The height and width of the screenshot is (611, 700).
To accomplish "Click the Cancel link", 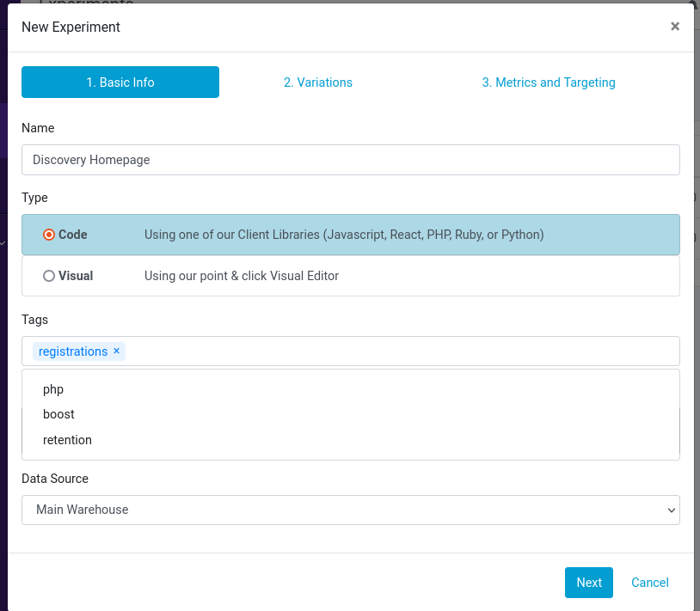I will click(649, 583).
